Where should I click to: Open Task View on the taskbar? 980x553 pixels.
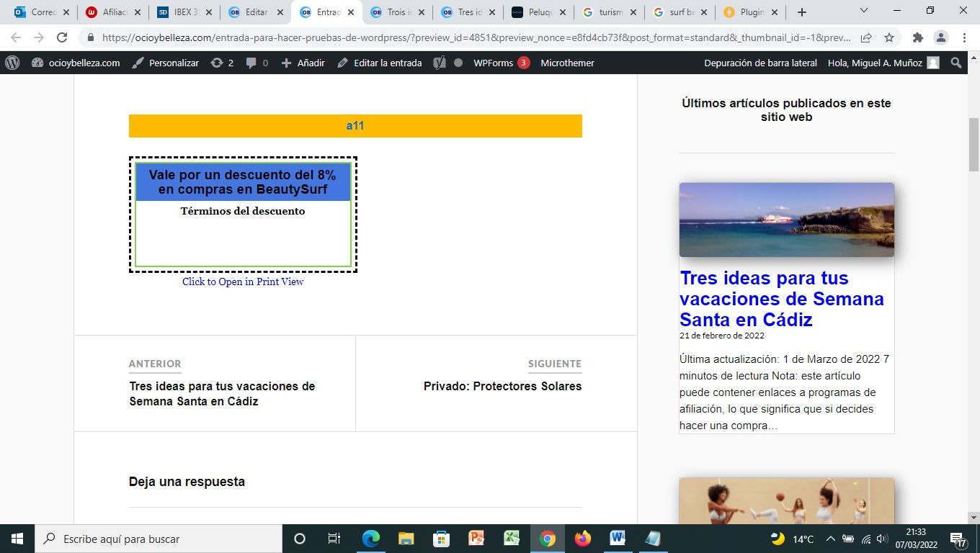coord(334,539)
